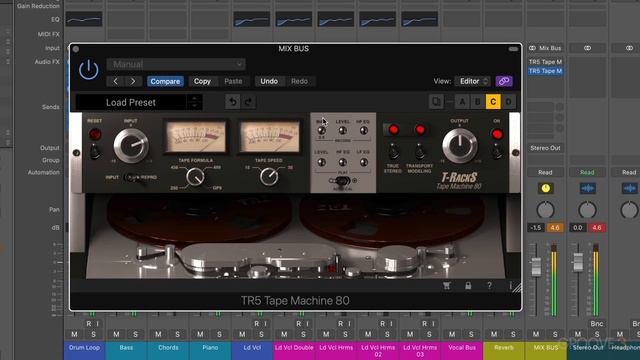Select snapshot slot A
The height and width of the screenshot is (360, 640).
[462, 102]
